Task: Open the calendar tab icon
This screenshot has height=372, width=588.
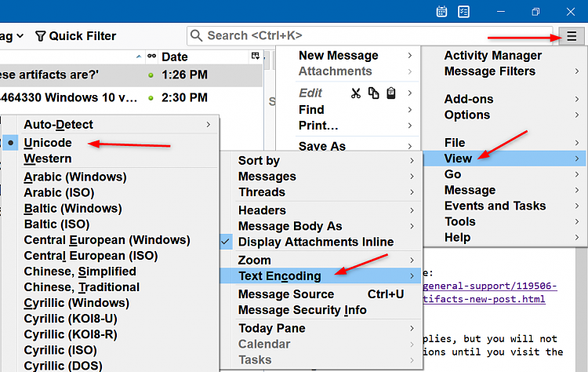Action: tap(442, 12)
